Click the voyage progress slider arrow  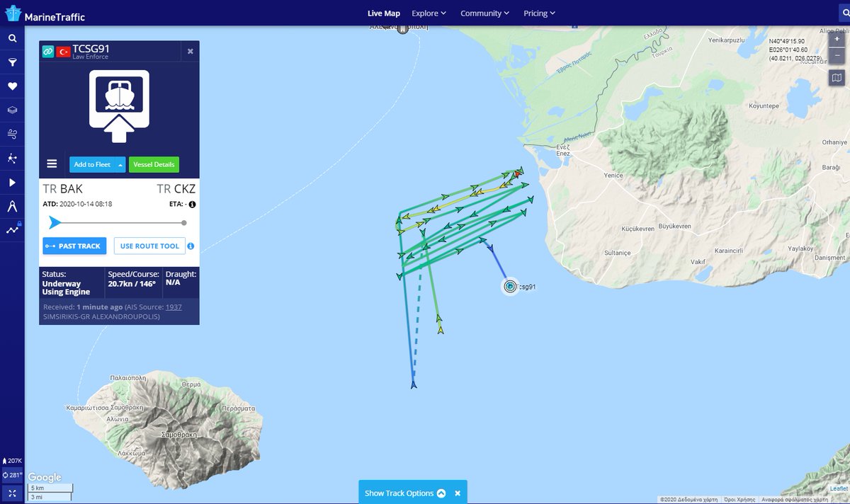(55, 224)
